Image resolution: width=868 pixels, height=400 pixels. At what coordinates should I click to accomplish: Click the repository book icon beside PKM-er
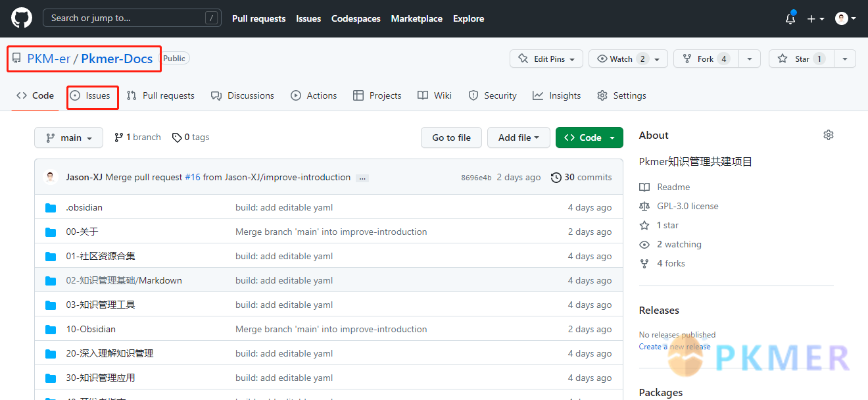pyautogui.click(x=16, y=59)
